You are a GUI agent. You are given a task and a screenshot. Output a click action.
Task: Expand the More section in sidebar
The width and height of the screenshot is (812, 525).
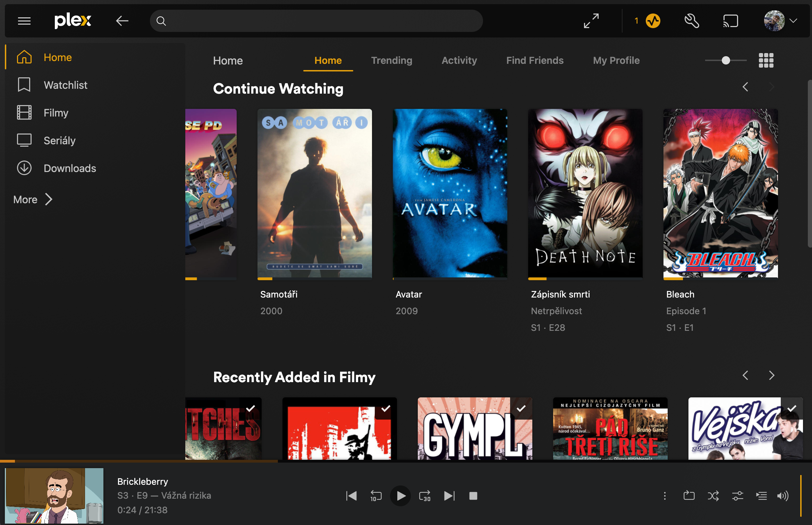33,199
